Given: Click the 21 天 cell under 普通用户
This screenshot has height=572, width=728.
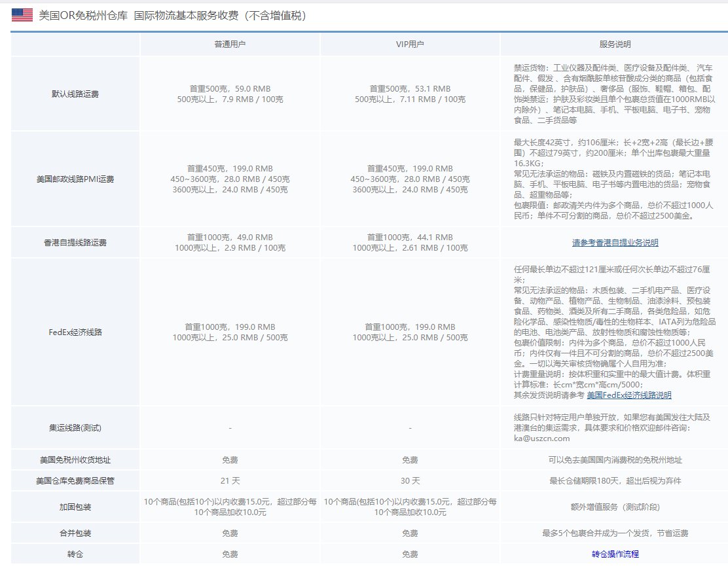Looking at the screenshot, I should 229,480.
